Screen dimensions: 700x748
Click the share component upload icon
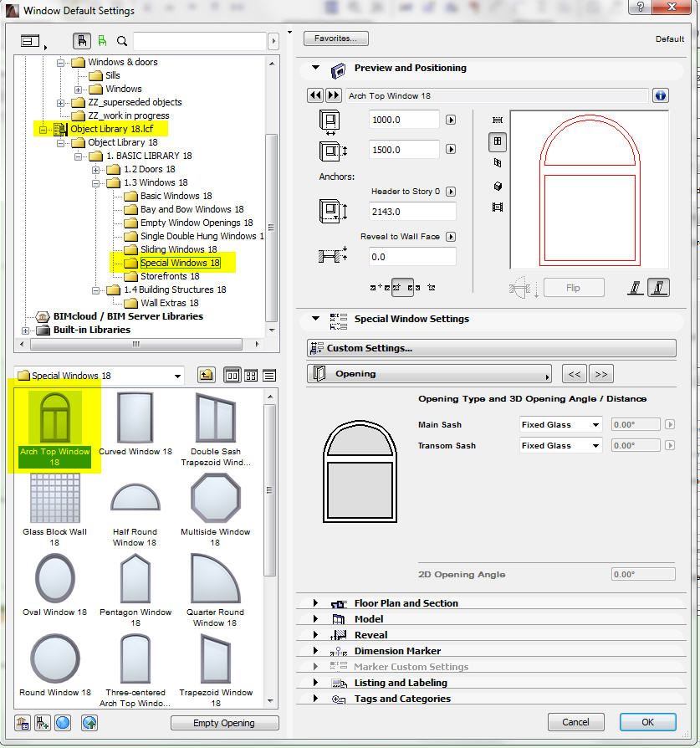click(x=89, y=723)
